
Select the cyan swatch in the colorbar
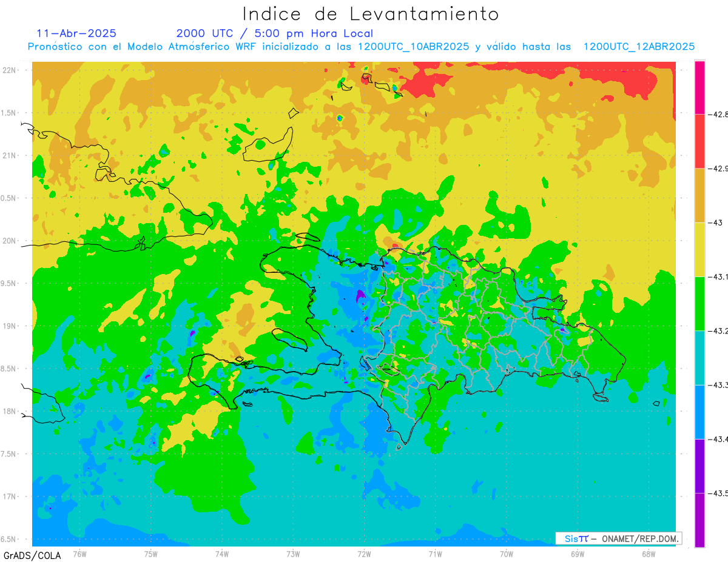699,358
